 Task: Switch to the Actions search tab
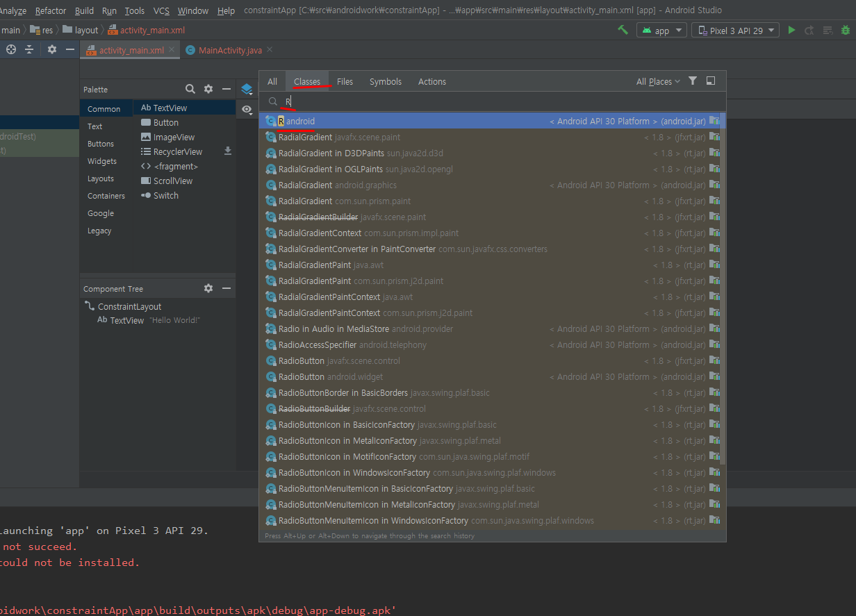click(432, 81)
